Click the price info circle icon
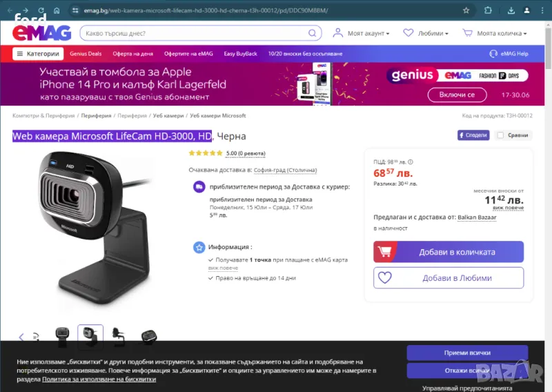Viewport: 552px width, 392px height. [x=411, y=162]
